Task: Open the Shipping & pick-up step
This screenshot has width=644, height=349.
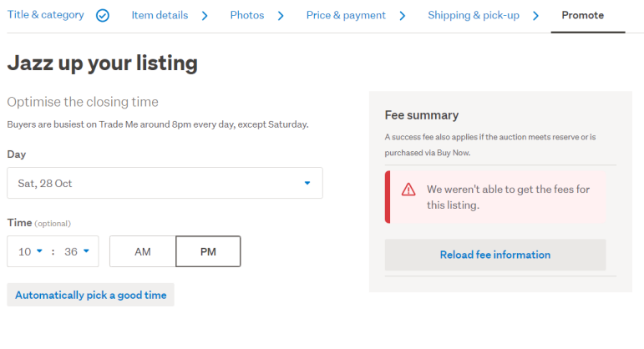Action: click(x=474, y=15)
